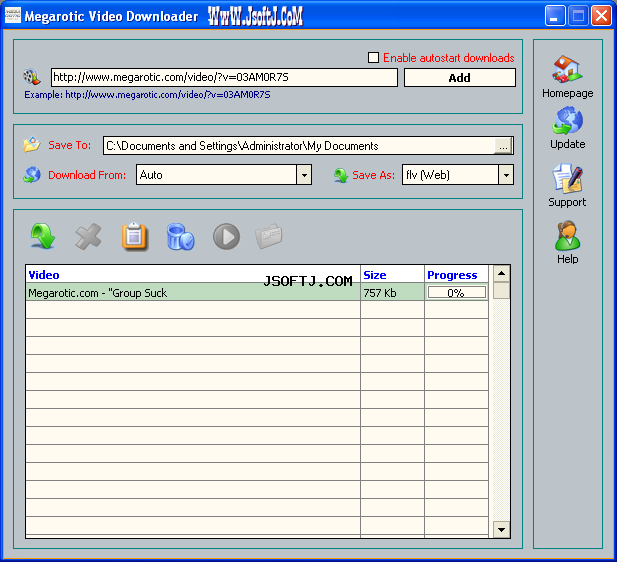This screenshot has height=562, width=617.
Task: Click the Update globe icon
Action: (x=567, y=120)
